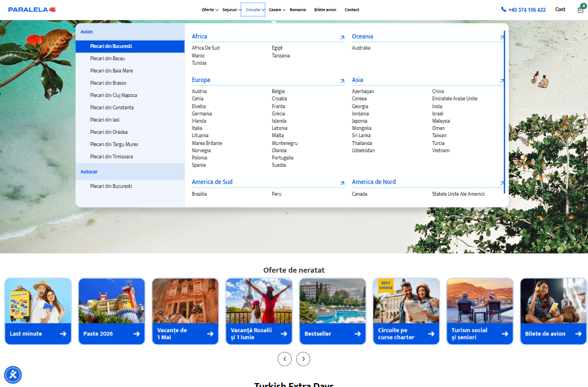The width and height of the screenshot is (588, 387).
Task: Open the Grecia destination link
Action: [x=278, y=114]
